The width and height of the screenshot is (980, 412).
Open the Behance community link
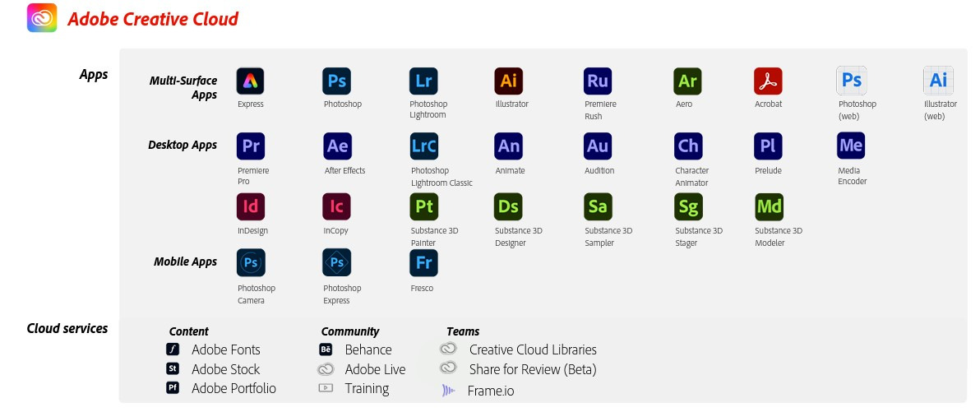(x=368, y=350)
